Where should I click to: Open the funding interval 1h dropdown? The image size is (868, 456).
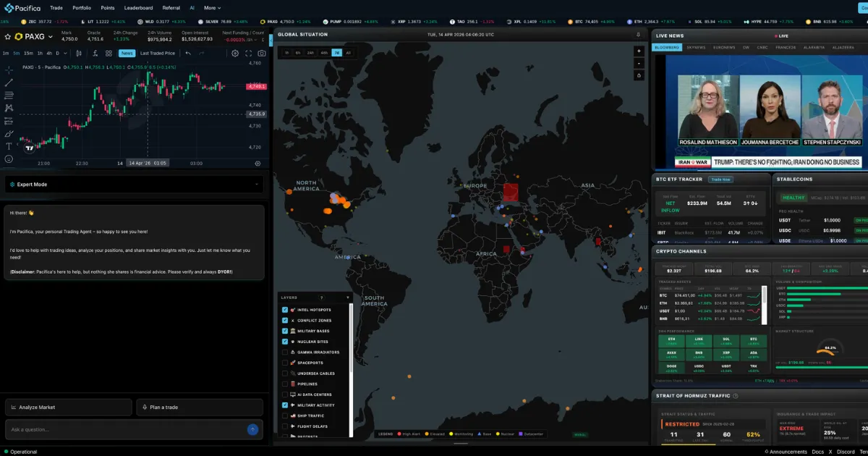(253, 39)
